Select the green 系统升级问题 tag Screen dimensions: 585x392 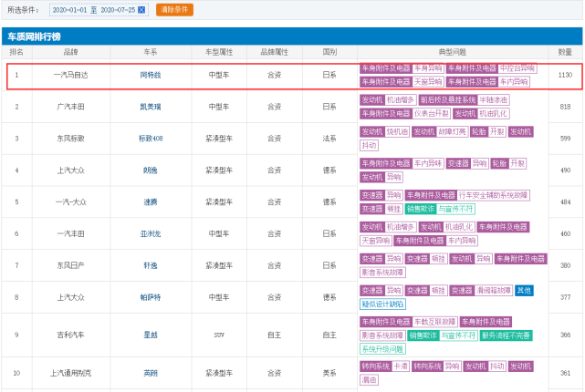pos(382,349)
